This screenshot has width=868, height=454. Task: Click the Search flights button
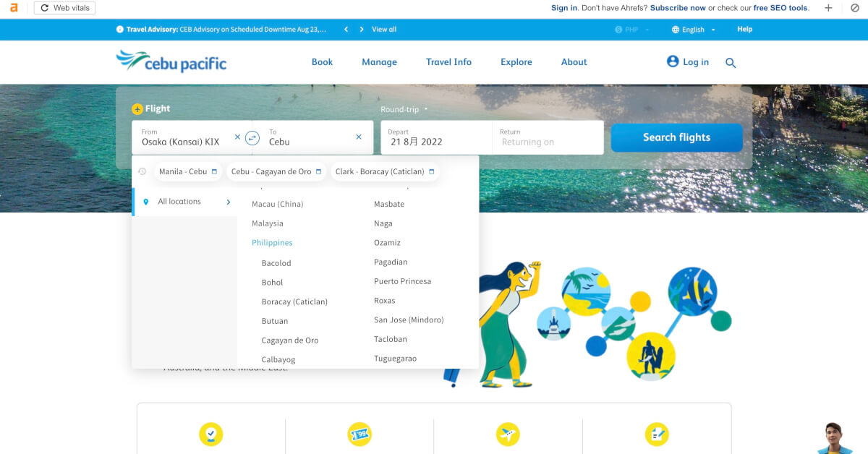point(676,137)
